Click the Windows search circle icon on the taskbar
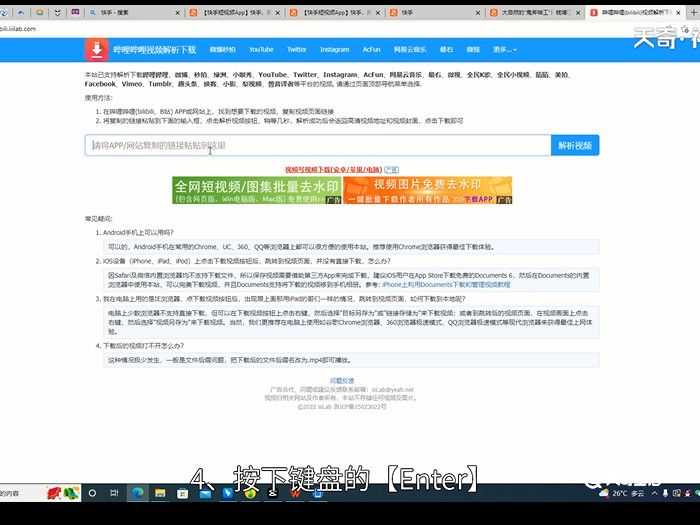700x525 pixels. pos(92,493)
